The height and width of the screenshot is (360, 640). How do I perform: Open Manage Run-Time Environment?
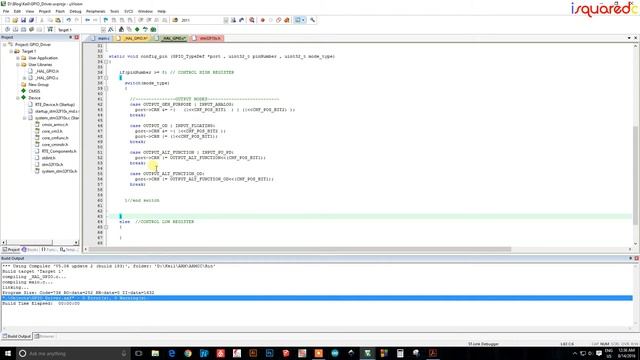137,29
